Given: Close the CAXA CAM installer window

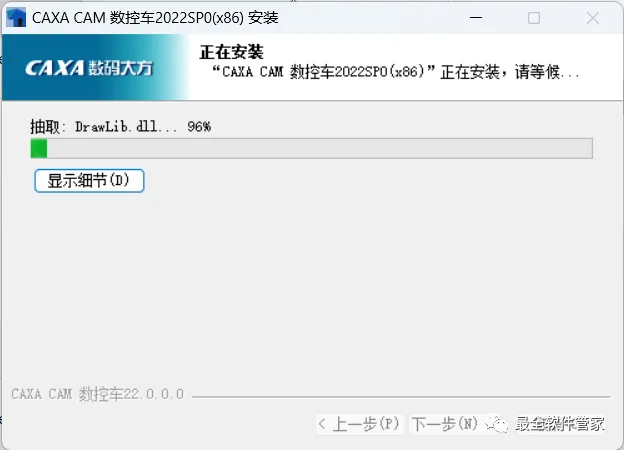Looking at the screenshot, I should point(593,18).
